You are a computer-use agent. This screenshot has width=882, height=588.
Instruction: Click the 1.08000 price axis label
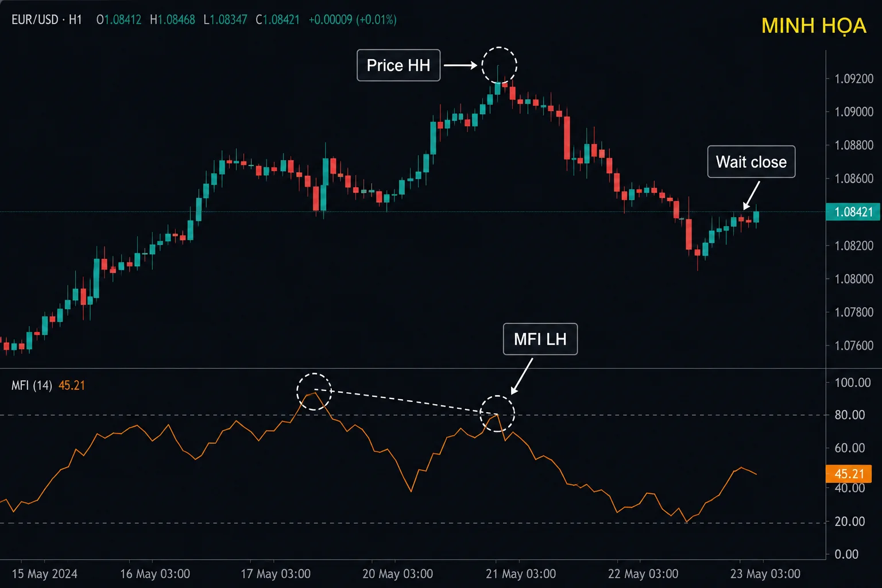coord(854,279)
